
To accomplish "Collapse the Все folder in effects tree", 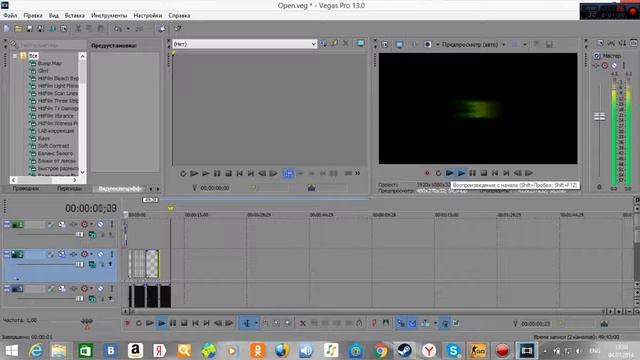I will pos(15,56).
